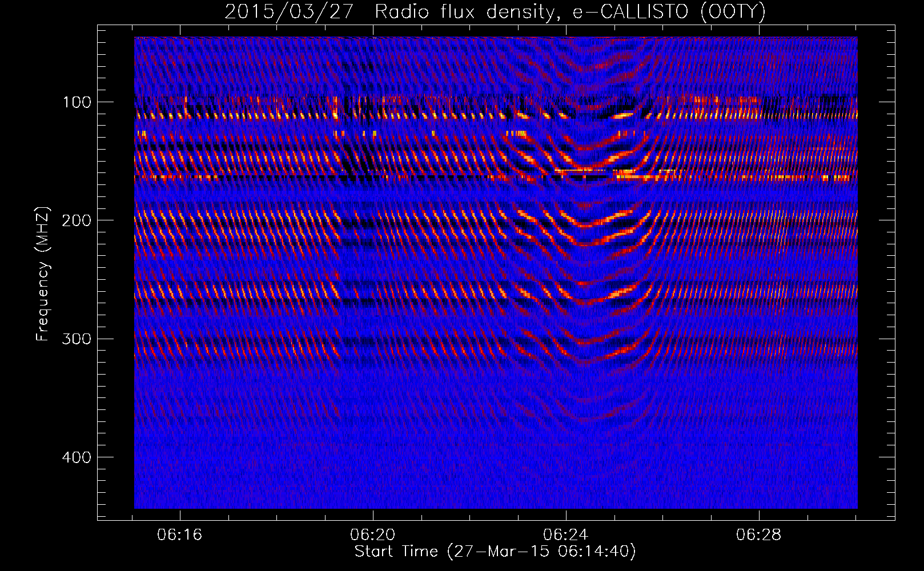The image size is (924, 571).
Task: Select the 400 frequency tick label
Action: (x=77, y=457)
